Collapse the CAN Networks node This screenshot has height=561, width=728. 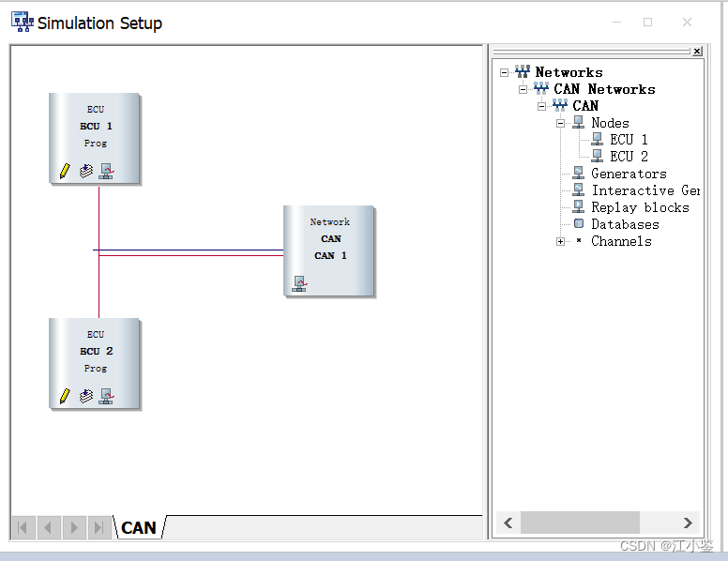point(523,89)
